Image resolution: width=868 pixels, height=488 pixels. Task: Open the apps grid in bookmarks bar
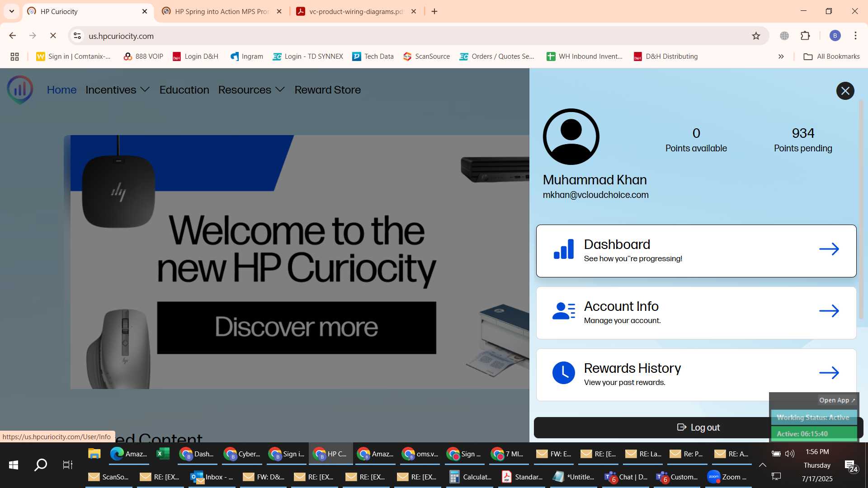pyautogui.click(x=14, y=56)
